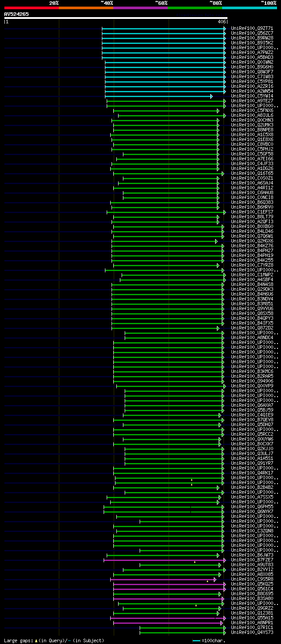281x644 pixels.
Task: Select hit label UniRef100_Q5RCC2
Action: tap(252, 434)
